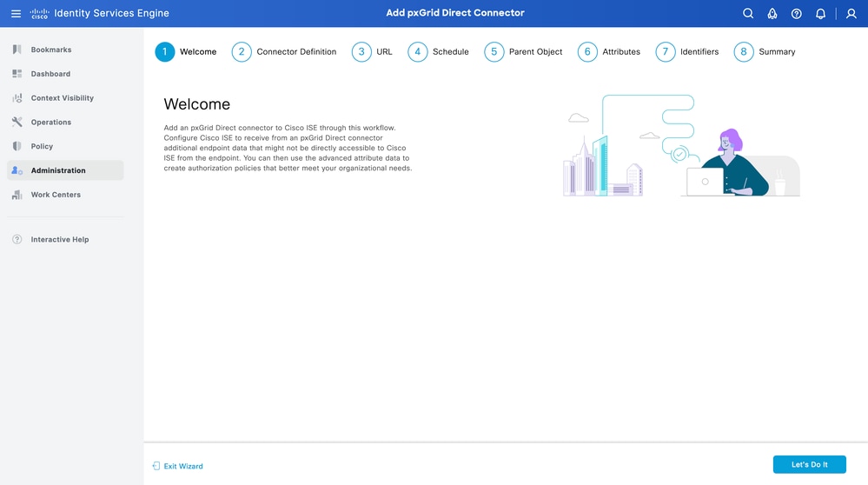Screen dimensions: 868x485
Task: Click the Bookmarks sidebar icon
Action: 17,50
